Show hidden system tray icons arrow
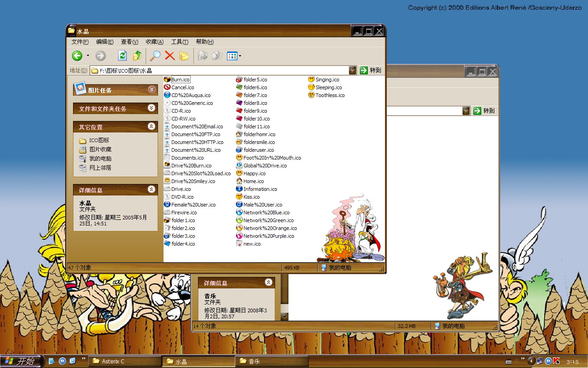The image size is (588, 368). coord(531,361)
